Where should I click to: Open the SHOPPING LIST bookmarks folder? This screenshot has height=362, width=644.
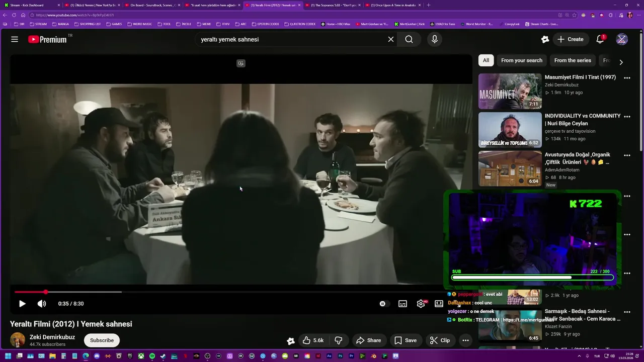click(88, 24)
